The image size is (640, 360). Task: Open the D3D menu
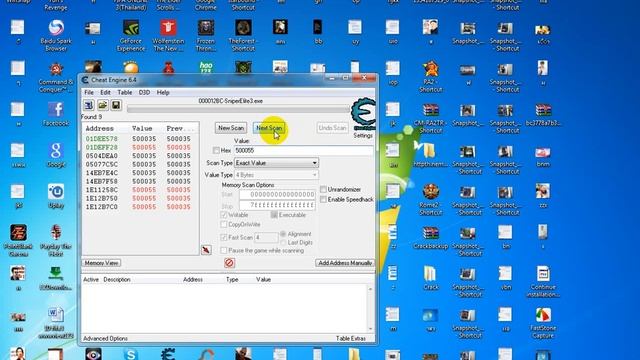point(144,93)
